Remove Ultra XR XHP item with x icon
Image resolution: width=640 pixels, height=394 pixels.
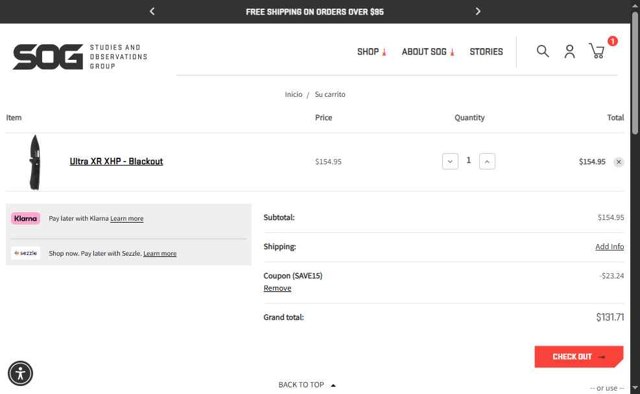coord(618,162)
